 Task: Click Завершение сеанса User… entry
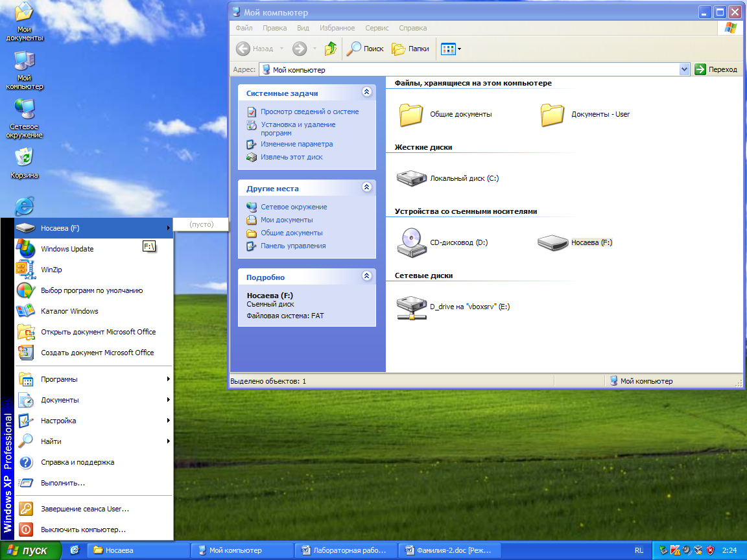(x=94, y=509)
